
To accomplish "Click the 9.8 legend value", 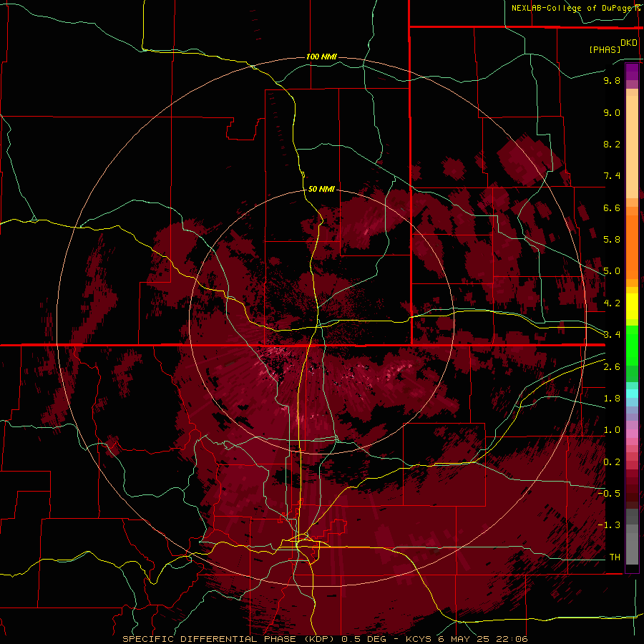I will (612, 80).
